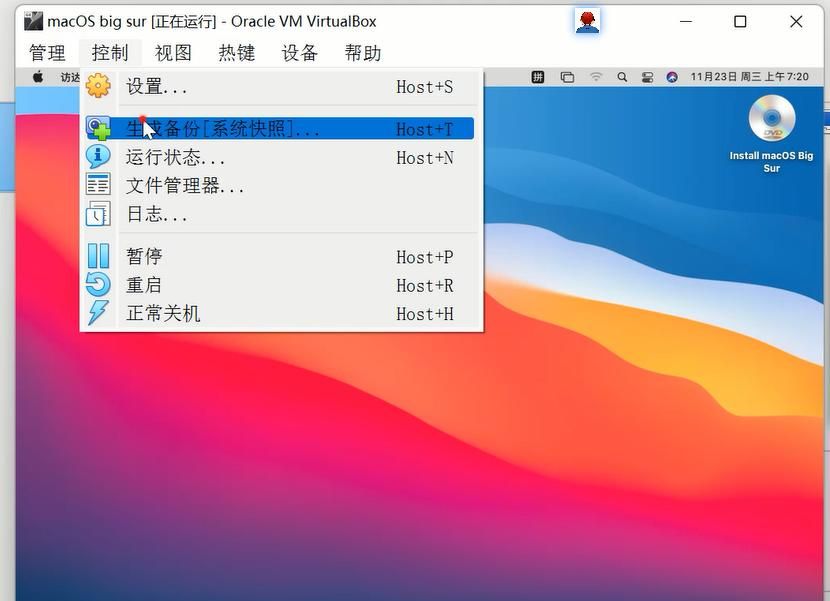This screenshot has width=830, height=601.
Task: Click the blue info icon for 运行状态
Action: (x=98, y=157)
